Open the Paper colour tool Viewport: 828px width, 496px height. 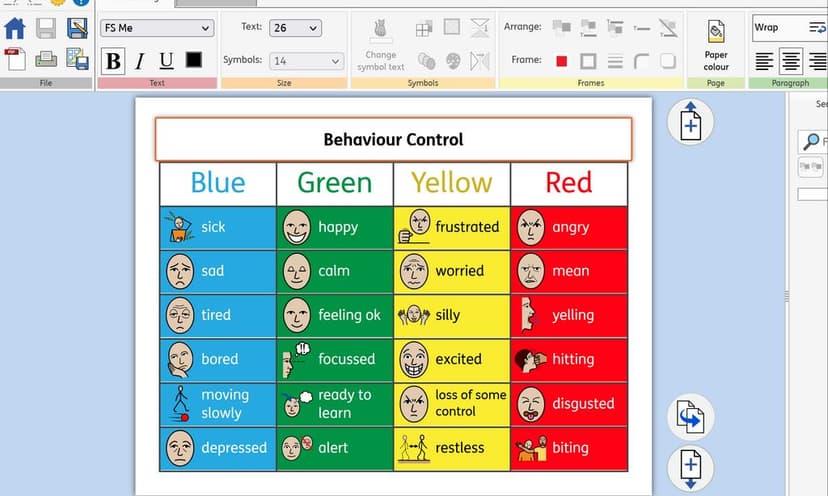click(716, 45)
